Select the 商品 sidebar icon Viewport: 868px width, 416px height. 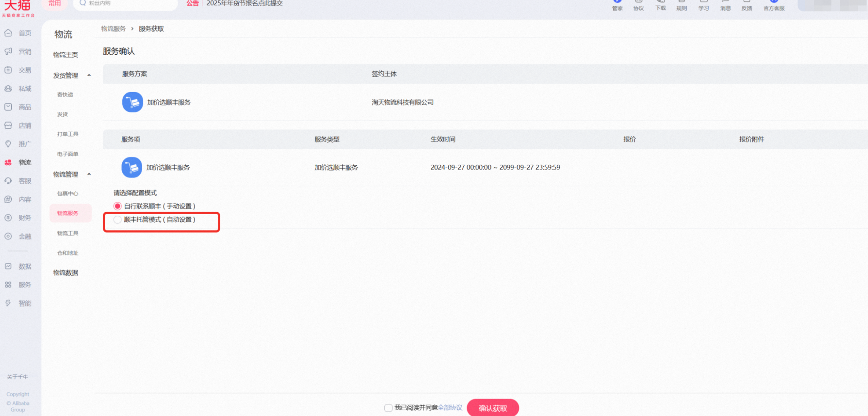tap(8, 107)
